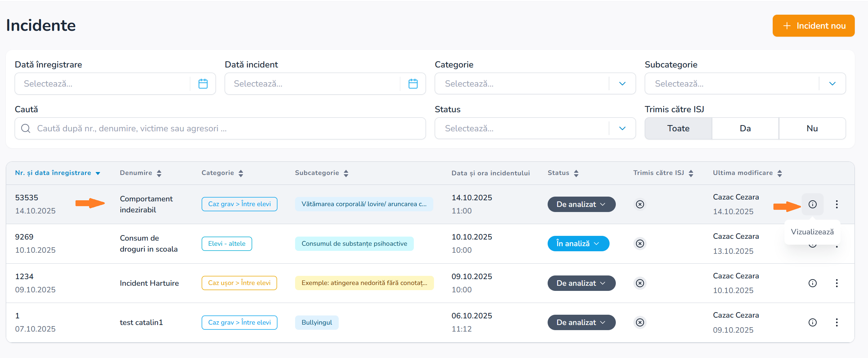
Task: Sort table by Denumire column arrows
Action: [x=159, y=173]
